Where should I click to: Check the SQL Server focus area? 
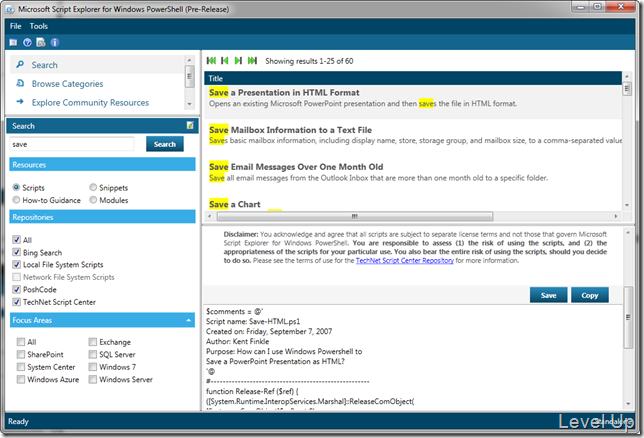coord(93,354)
